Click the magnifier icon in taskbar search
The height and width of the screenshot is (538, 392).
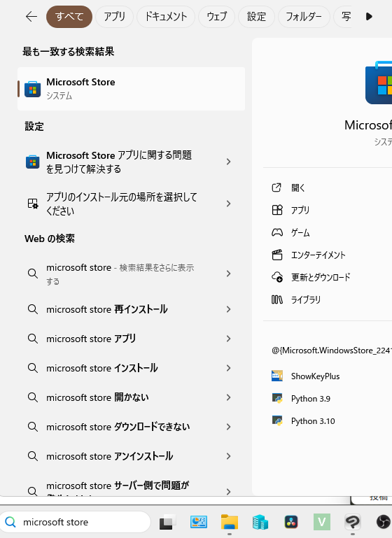coord(10,522)
